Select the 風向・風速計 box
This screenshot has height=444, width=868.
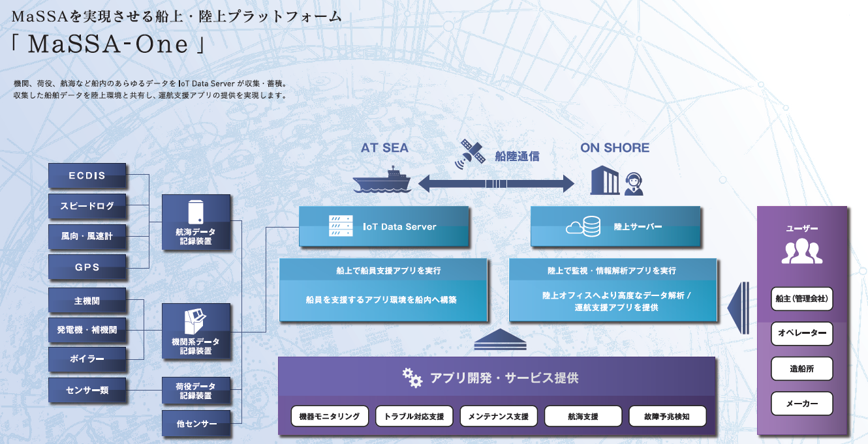click(87, 236)
